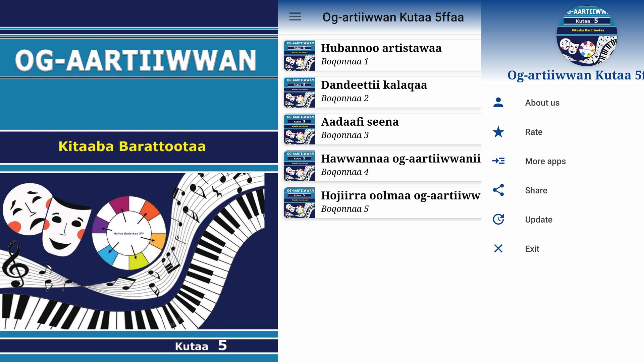The image size is (644, 362).
Task: Click the Boqonnaa 1 thumbnail
Action: click(x=300, y=55)
